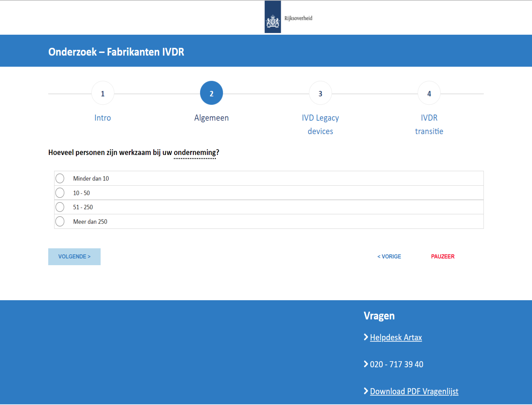Open the Download PDF Vragenlijst link
The image size is (532, 405).
[414, 391]
